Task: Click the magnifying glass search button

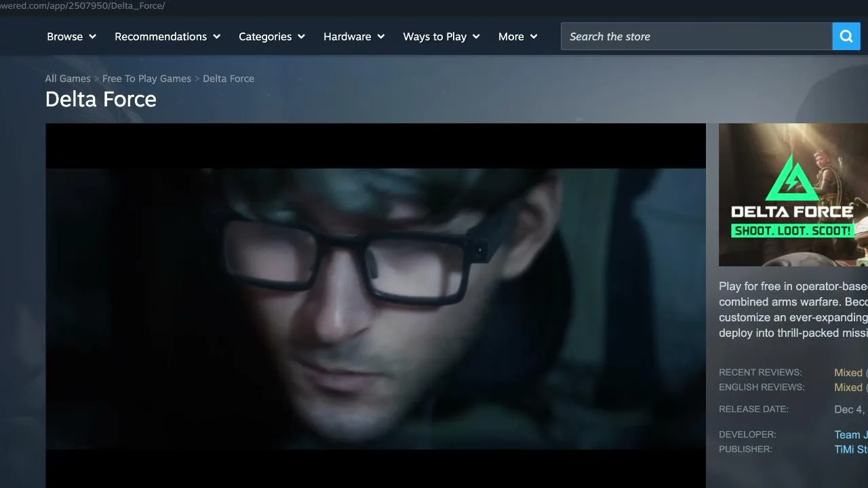Action: (x=846, y=37)
